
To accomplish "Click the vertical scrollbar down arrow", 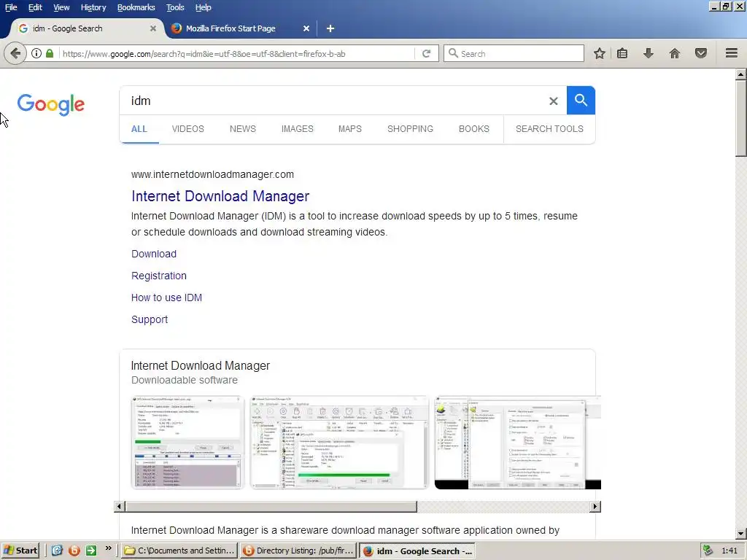I will (x=741, y=533).
